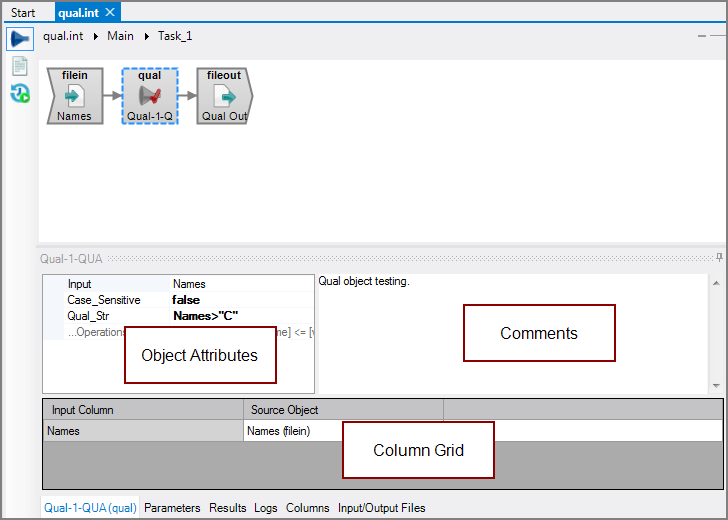
Task: Close the qual.int tab
Action: click(110, 13)
